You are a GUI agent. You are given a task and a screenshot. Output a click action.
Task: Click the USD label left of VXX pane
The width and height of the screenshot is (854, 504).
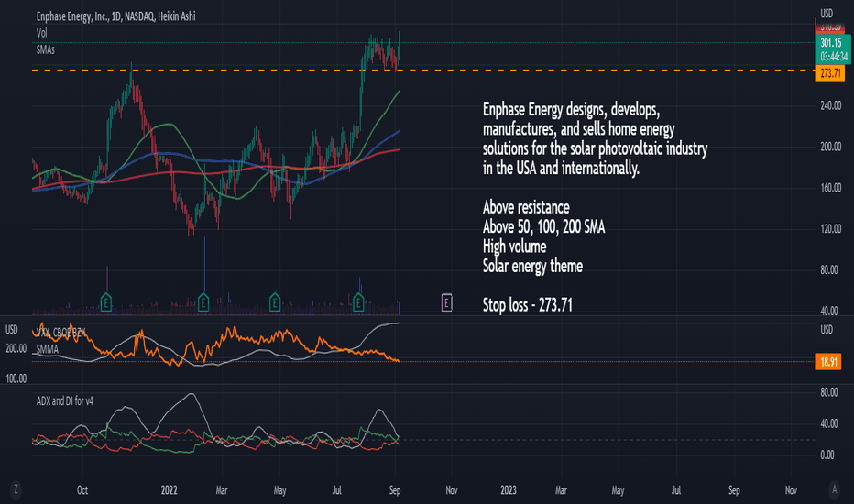tap(11, 330)
